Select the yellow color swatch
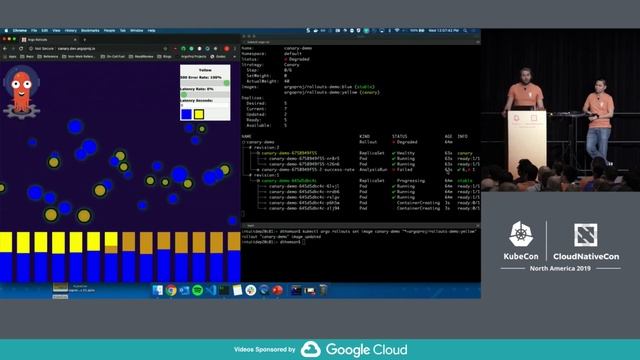Viewport: 640px width, 360px height. pyautogui.click(x=199, y=114)
